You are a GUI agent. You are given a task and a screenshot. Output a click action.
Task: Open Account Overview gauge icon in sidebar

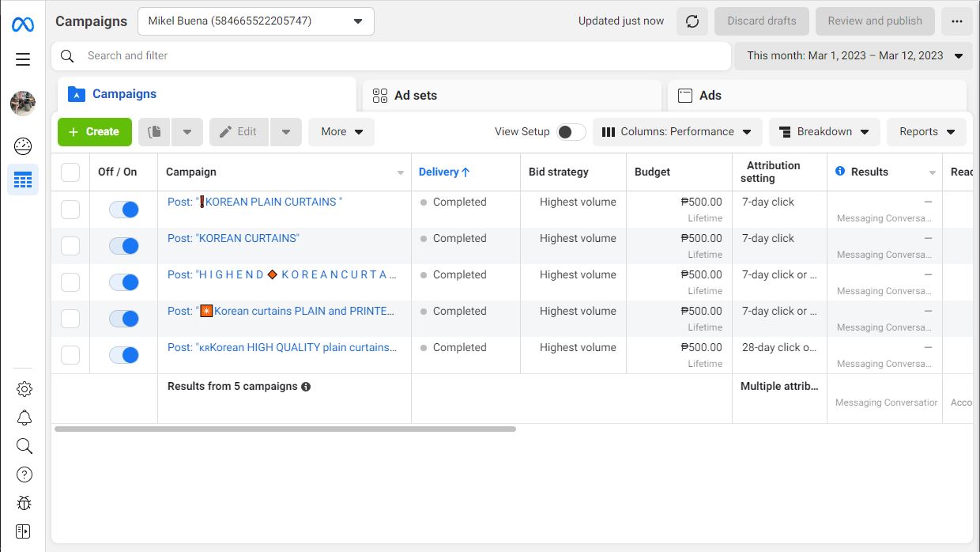coord(23,146)
